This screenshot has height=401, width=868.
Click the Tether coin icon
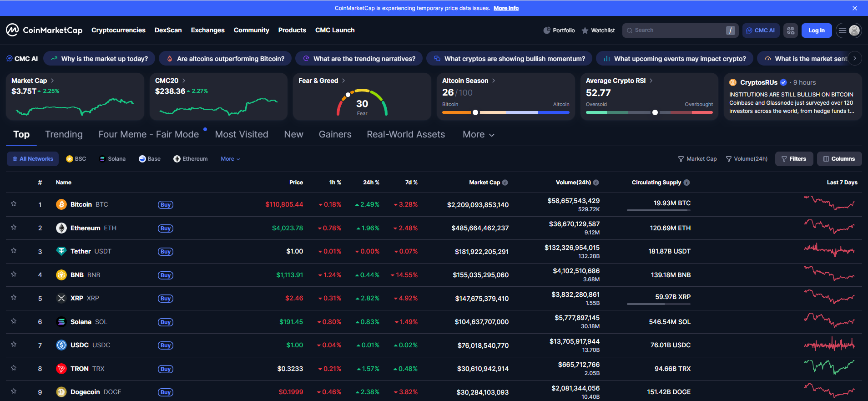[61, 251]
